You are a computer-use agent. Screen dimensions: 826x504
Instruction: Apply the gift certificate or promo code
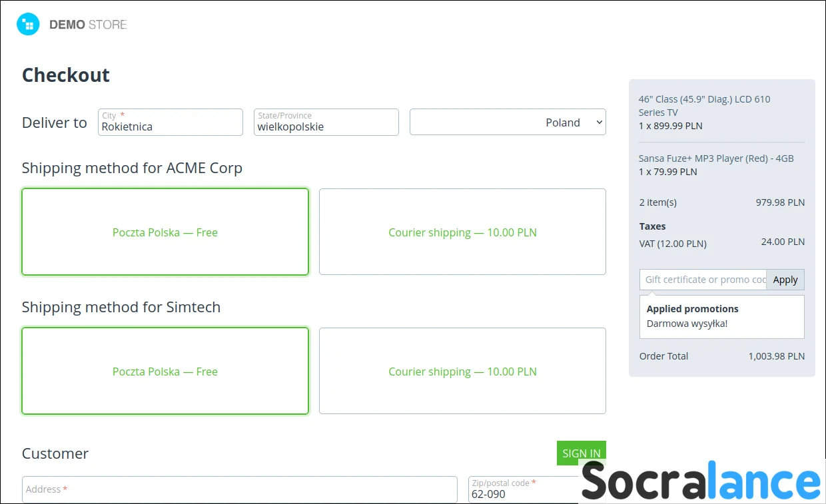point(785,280)
